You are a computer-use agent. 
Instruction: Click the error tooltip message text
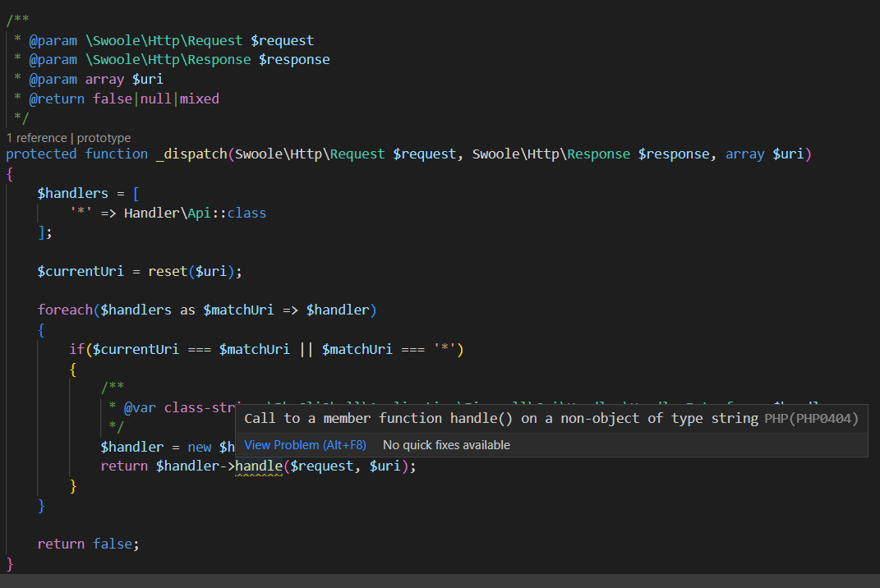[493, 418]
